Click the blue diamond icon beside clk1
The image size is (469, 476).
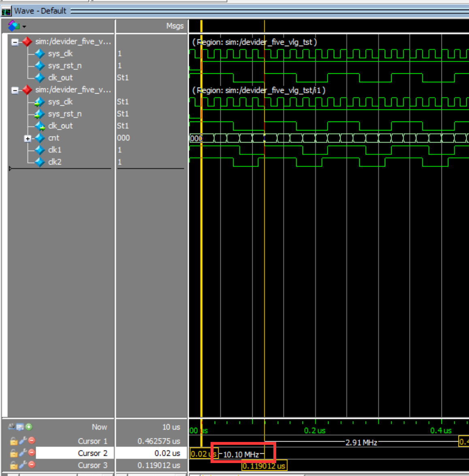40,150
